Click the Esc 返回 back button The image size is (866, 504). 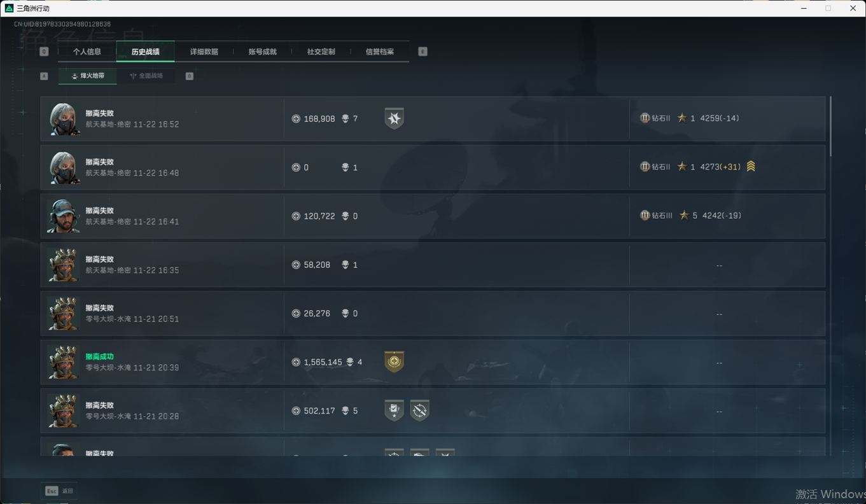(59, 491)
